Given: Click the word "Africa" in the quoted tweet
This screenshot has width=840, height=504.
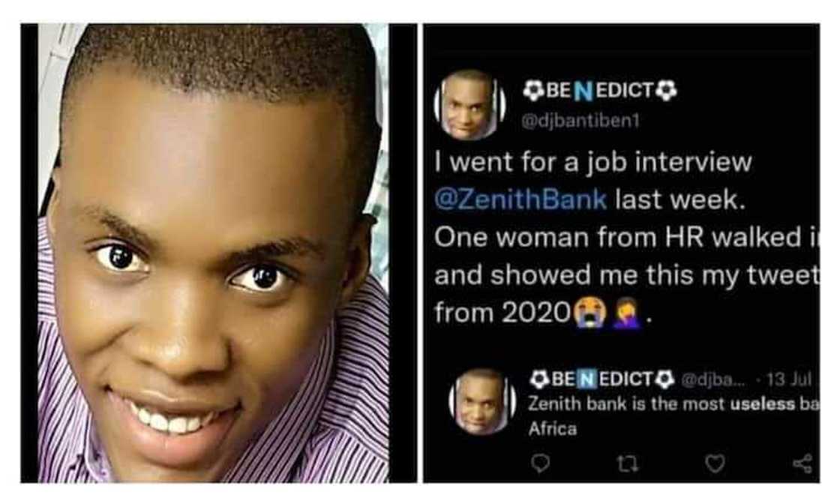Looking at the screenshot, I should [x=553, y=430].
